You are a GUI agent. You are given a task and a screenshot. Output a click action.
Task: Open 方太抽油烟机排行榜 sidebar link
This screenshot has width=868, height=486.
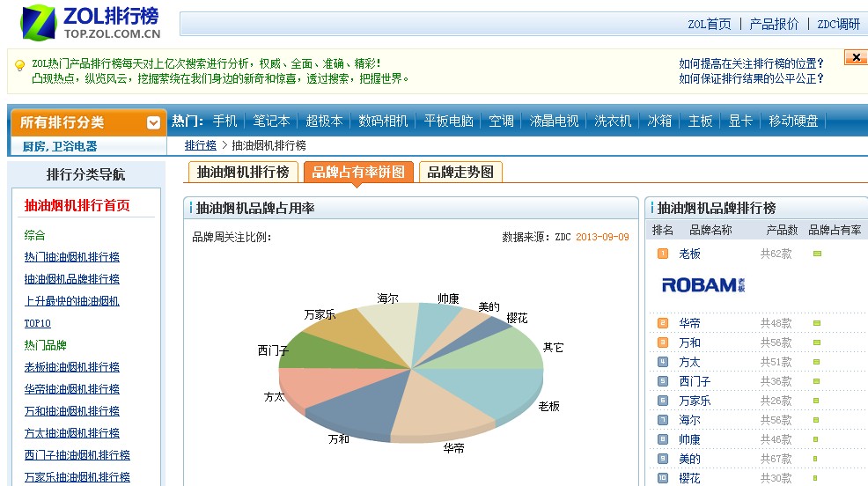tap(72, 433)
